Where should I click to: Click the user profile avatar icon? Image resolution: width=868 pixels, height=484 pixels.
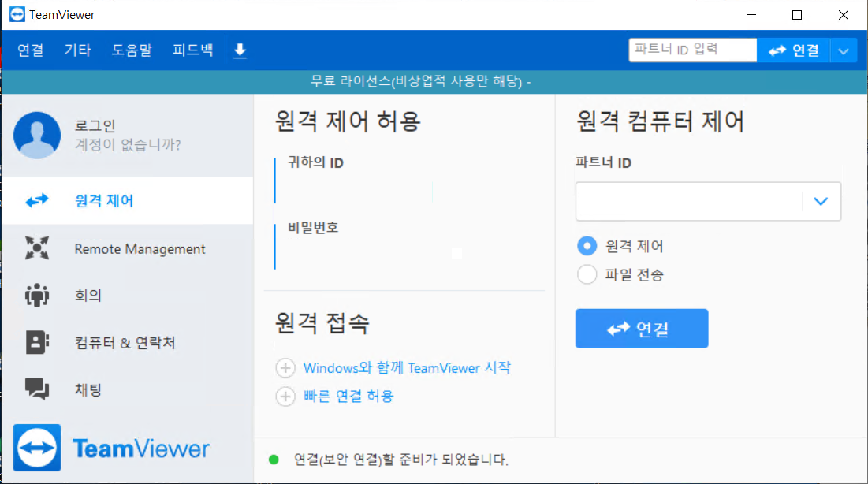pos(37,135)
